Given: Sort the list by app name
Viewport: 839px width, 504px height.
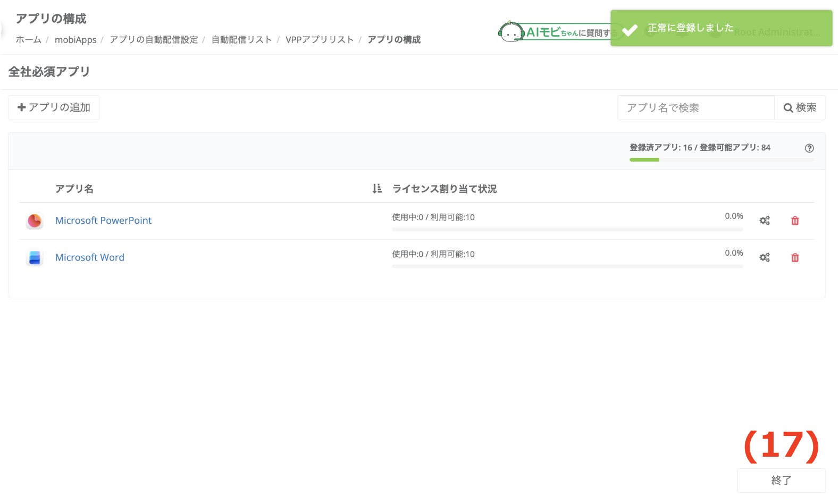Looking at the screenshot, I should coord(377,189).
